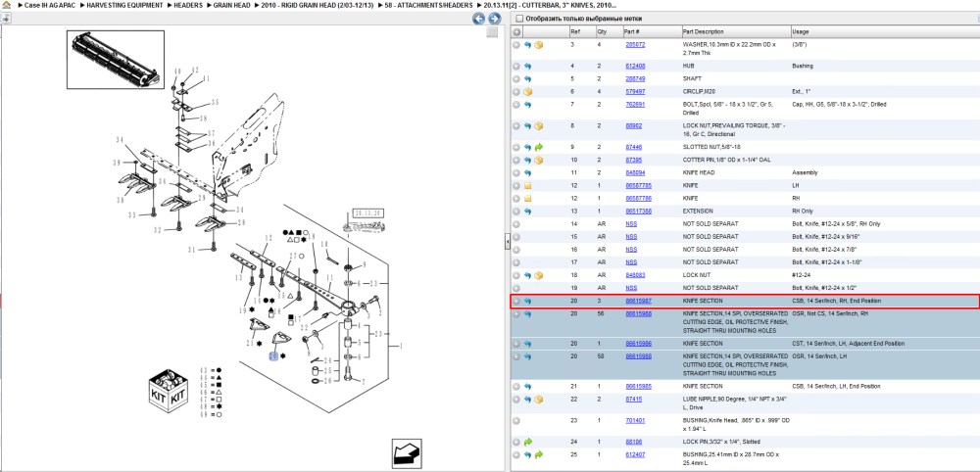
Task: Click the small square button above diagram
Action: [493, 32]
